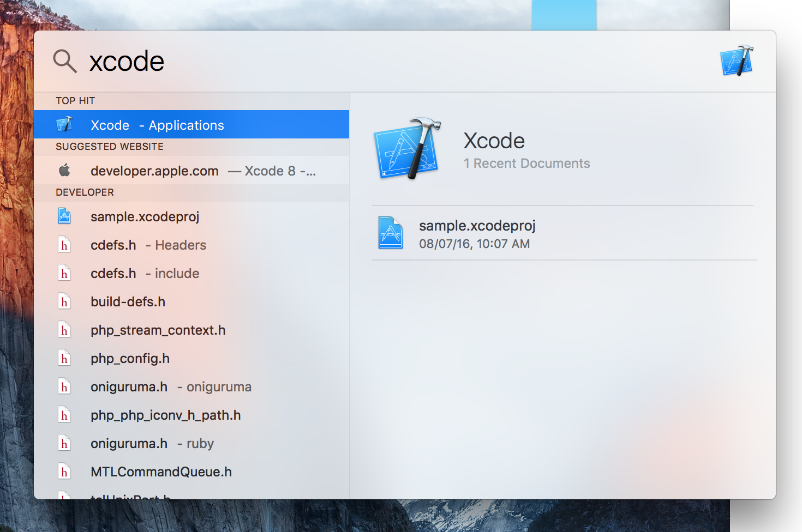Click the header file icon beside cdefs.h - Headers
Image resolution: width=802 pixels, height=532 pixels.
(64, 245)
